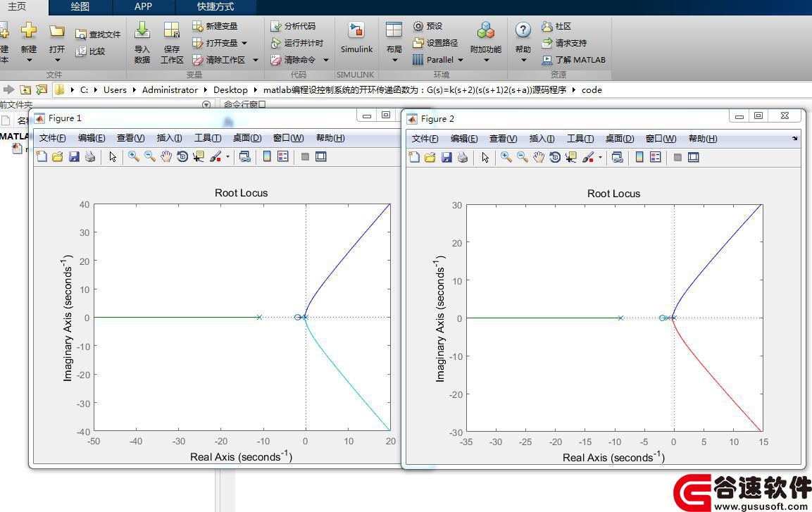This screenshot has height=512, width=812.
Task: Click the pole marker near -10 in Figure 1
Action: click(259, 317)
